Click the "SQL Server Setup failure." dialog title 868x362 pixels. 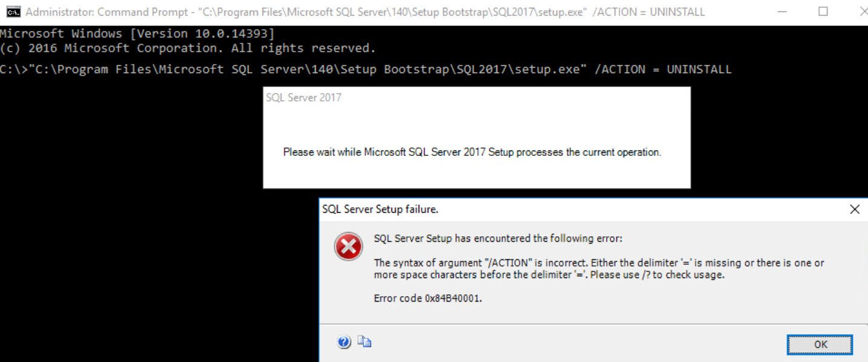[380, 210]
